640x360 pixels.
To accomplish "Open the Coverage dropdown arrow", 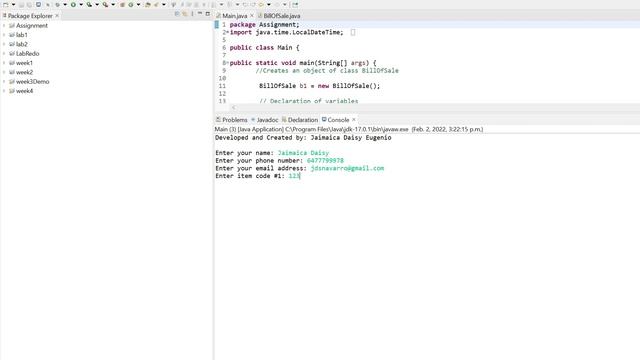I will click(x=97, y=4).
